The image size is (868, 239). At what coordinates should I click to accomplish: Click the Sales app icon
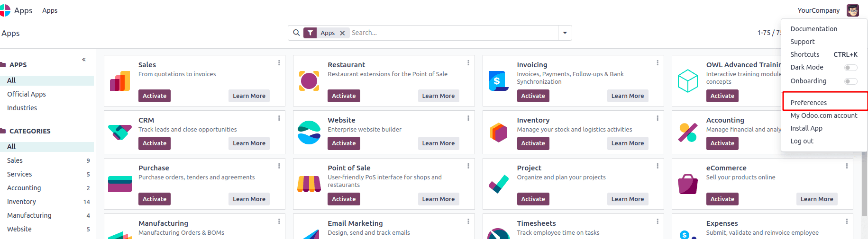click(x=120, y=80)
